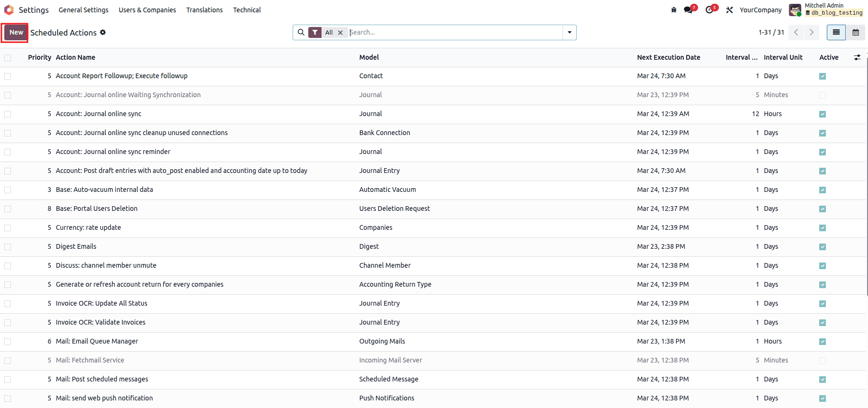
Task: Remove the All filter facet
Action: [x=340, y=33]
